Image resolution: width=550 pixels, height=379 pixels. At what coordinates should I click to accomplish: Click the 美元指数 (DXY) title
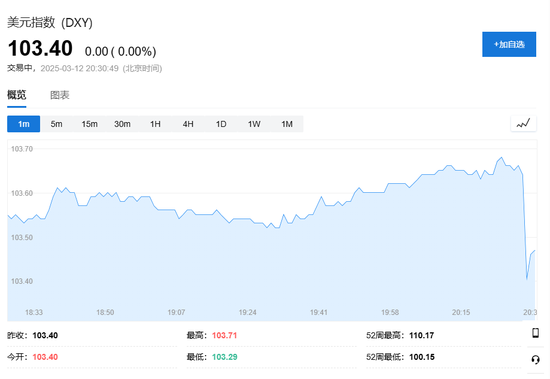[x=50, y=22]
